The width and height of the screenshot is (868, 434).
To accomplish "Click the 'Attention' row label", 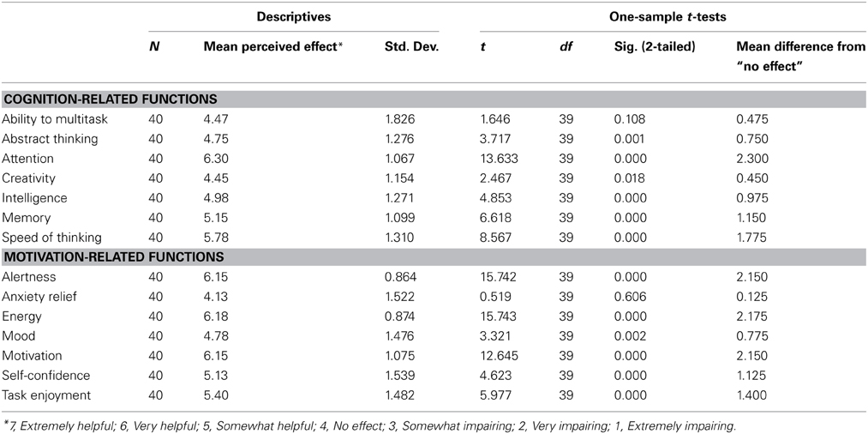I will click(27, 159).
